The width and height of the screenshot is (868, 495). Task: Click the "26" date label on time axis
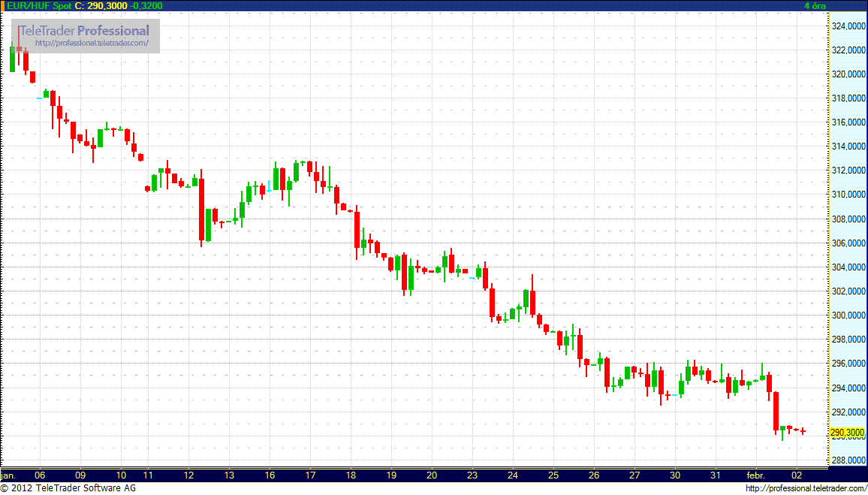(594, 475)
